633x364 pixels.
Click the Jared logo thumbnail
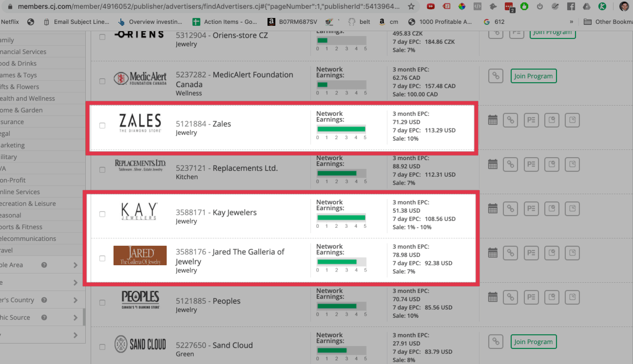[x=140, y=255]
